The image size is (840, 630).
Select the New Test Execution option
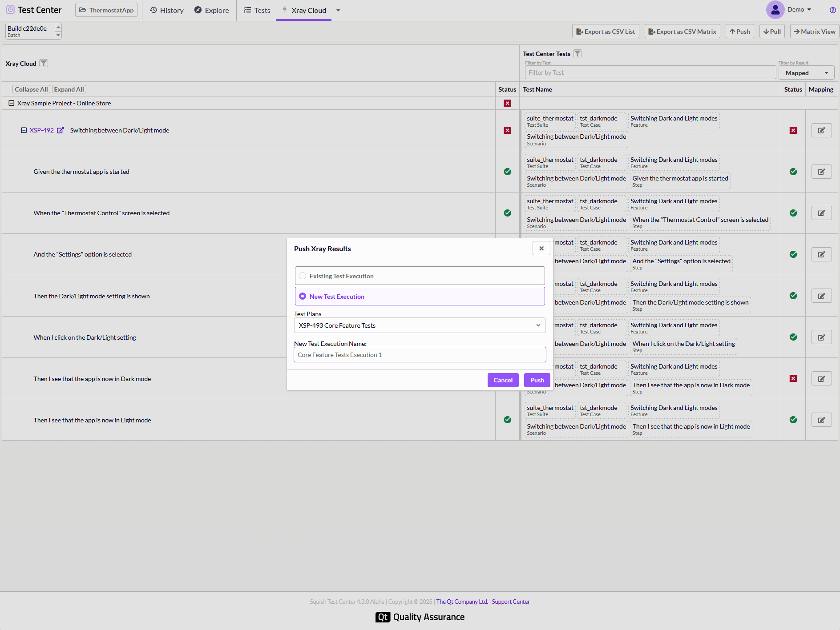click(x=303, y=296)
